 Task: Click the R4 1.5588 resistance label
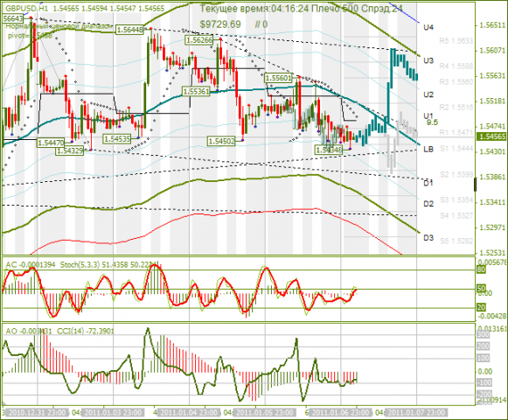456,66
